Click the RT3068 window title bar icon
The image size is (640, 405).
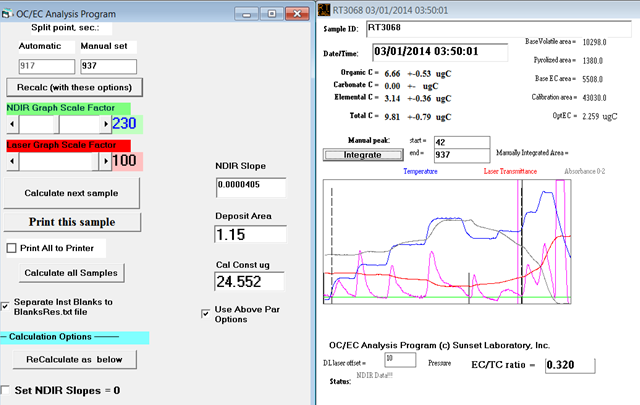click(x=324, y=10)
